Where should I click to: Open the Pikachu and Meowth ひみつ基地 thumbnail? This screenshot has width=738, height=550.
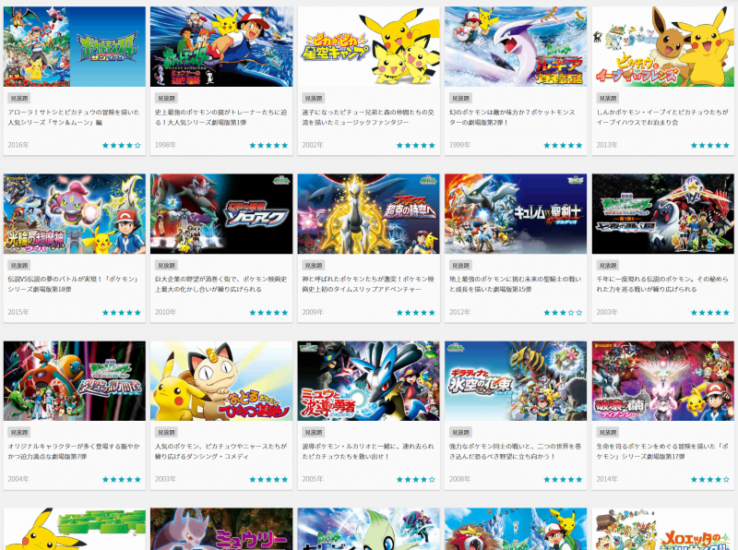(x=221, y=381)
